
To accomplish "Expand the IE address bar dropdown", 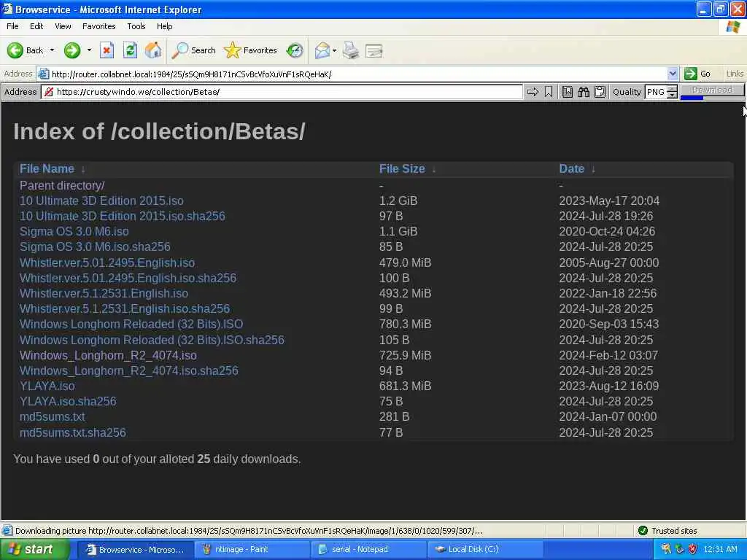I will tap(672, 74).
